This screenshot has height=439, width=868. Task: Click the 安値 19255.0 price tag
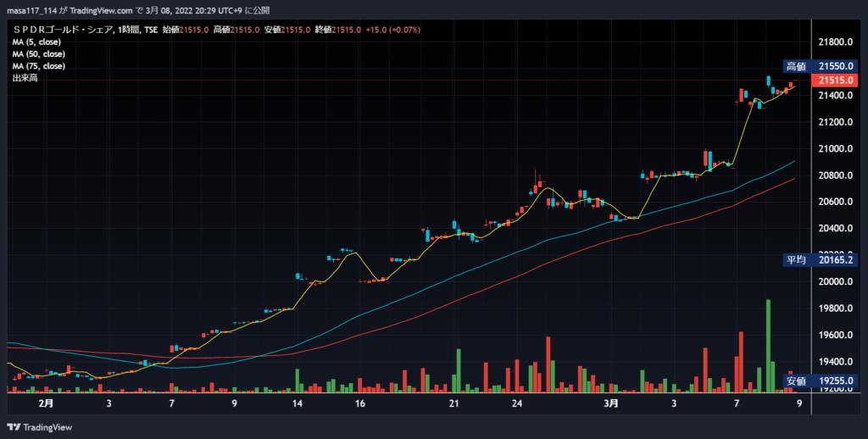tap(821, 381)
